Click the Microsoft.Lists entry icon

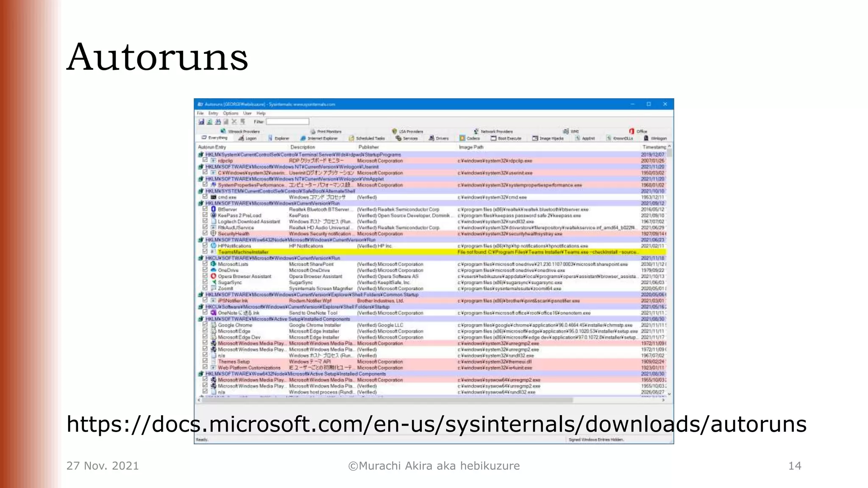coord(214,264)
